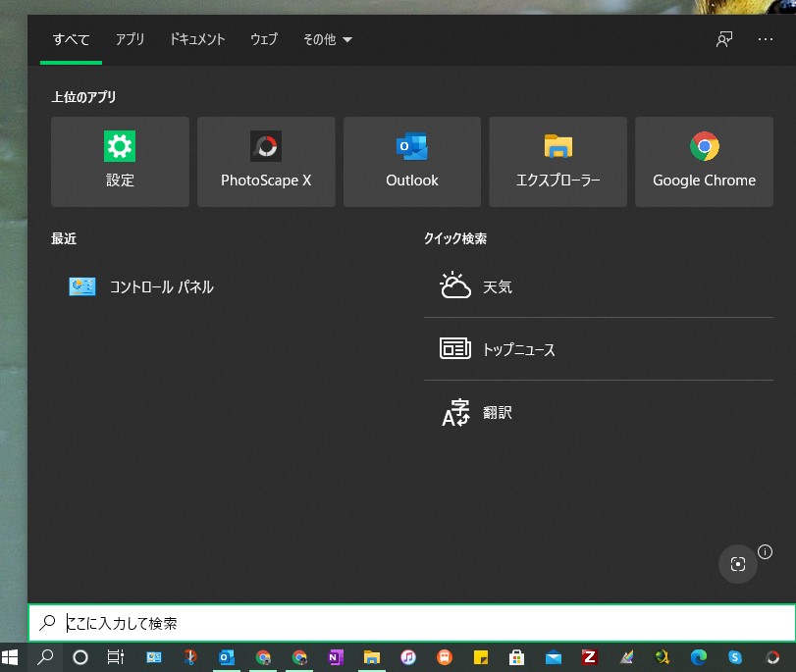Open Skype from the taskbar
Screen dimensions: 796x672
(735, 657)
